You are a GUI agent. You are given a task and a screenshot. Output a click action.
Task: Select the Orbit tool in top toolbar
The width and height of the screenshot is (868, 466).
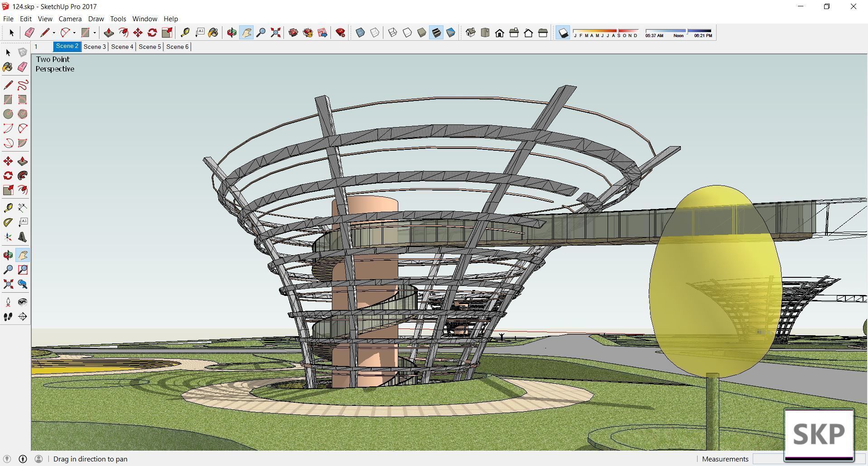click(232, 33)
